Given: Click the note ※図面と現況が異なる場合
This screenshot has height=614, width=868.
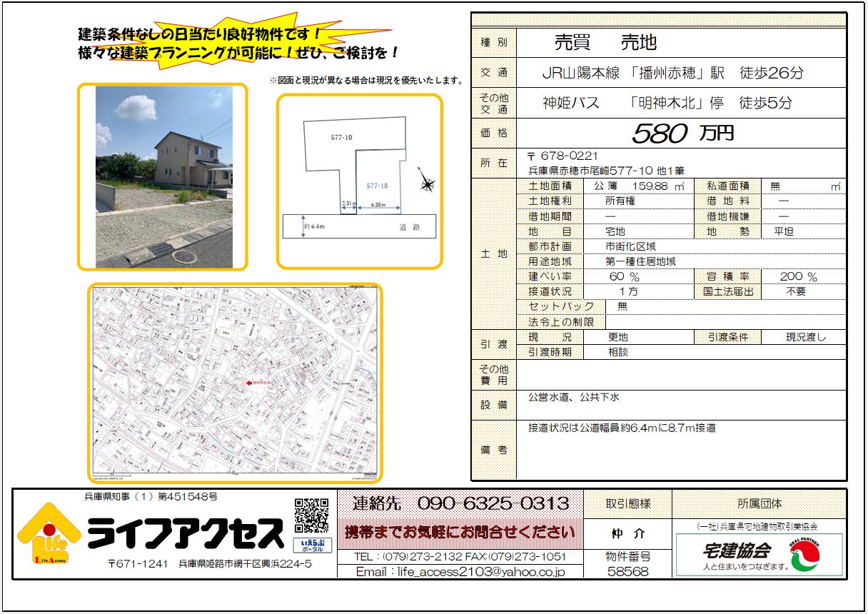Looking at the screenshot, I should (x=366, y=80).
